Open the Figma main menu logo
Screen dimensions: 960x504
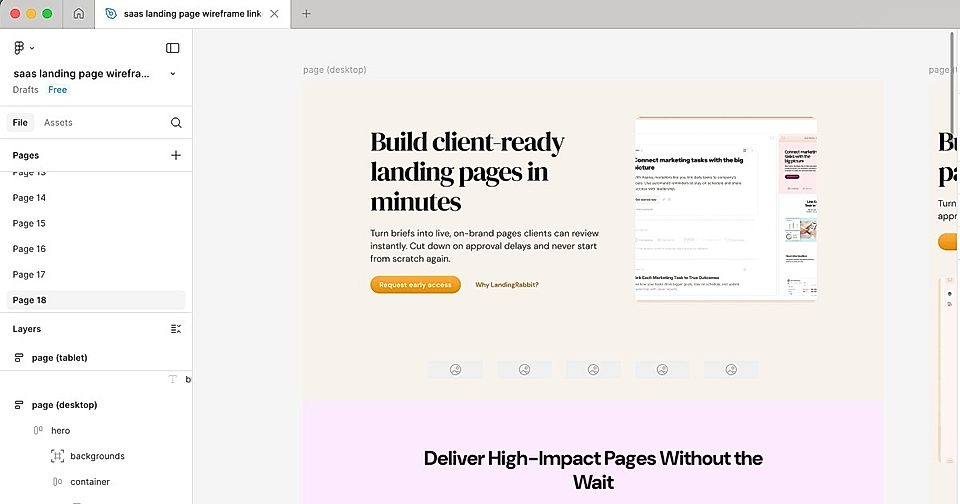[x=20, y=48]
